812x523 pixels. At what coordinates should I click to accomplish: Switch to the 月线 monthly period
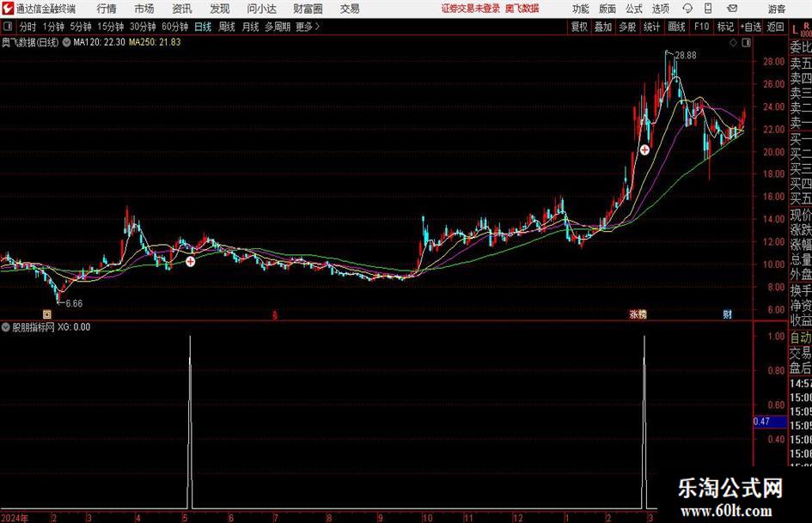click(x=250, y=27)
